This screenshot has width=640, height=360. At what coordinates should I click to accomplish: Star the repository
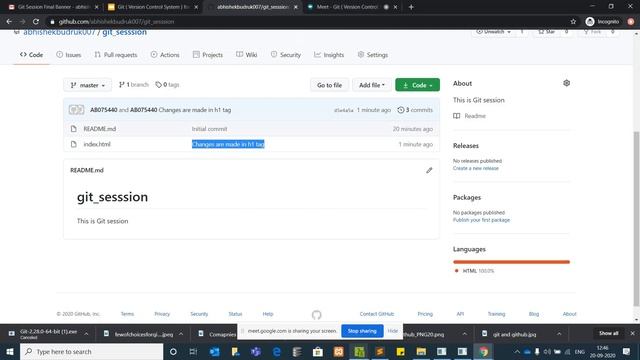546,31
